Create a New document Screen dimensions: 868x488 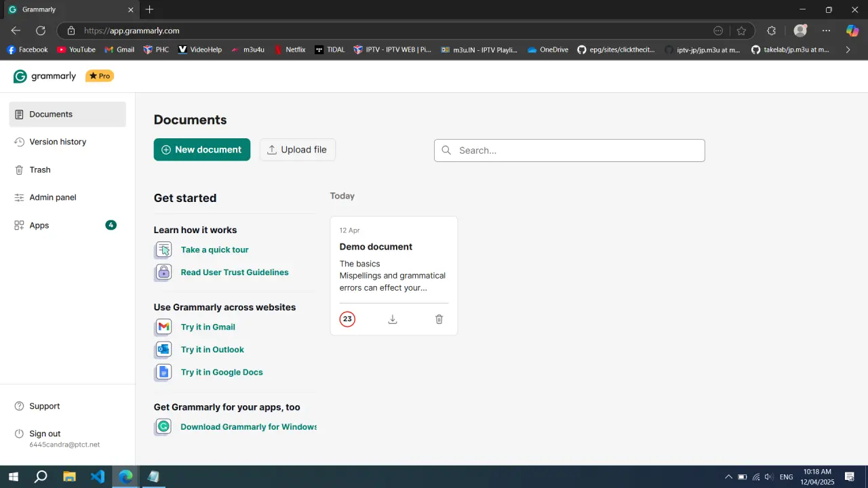202,150
